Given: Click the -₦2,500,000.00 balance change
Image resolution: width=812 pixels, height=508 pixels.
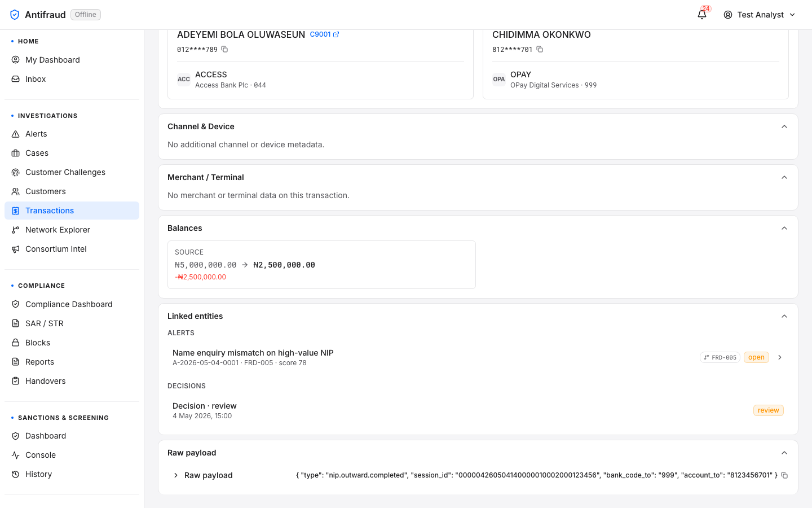Looking at the screenshot, I should tap(200, 277).
